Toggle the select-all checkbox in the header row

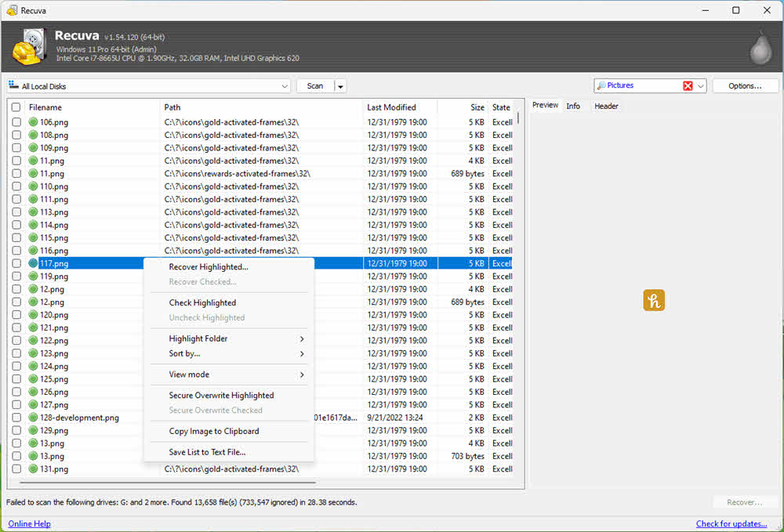(x=16, y=107)
